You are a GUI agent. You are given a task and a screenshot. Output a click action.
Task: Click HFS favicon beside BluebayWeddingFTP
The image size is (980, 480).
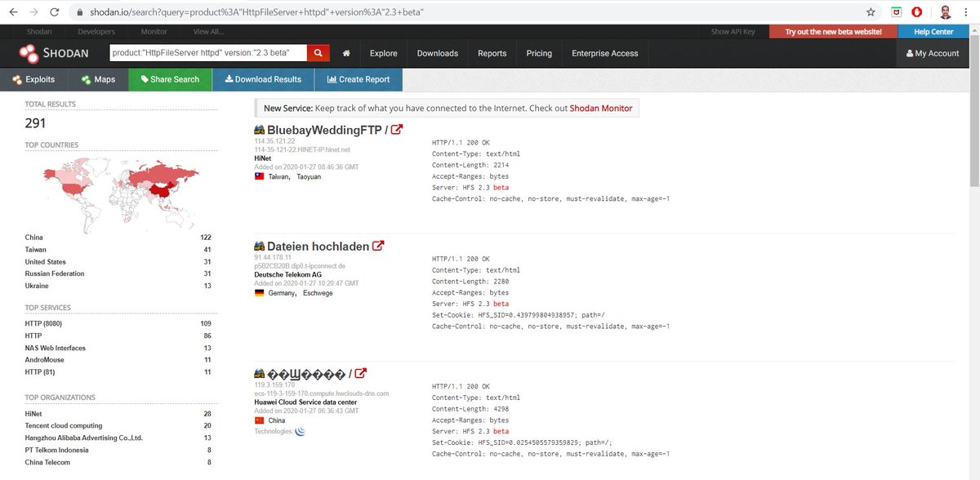[x=260, y=130]
